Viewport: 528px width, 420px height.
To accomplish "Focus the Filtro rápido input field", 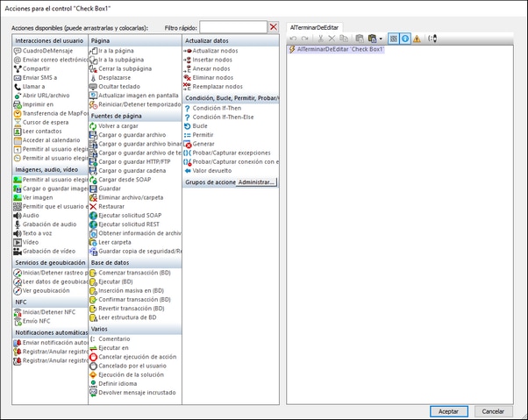I will click(233, 27).
